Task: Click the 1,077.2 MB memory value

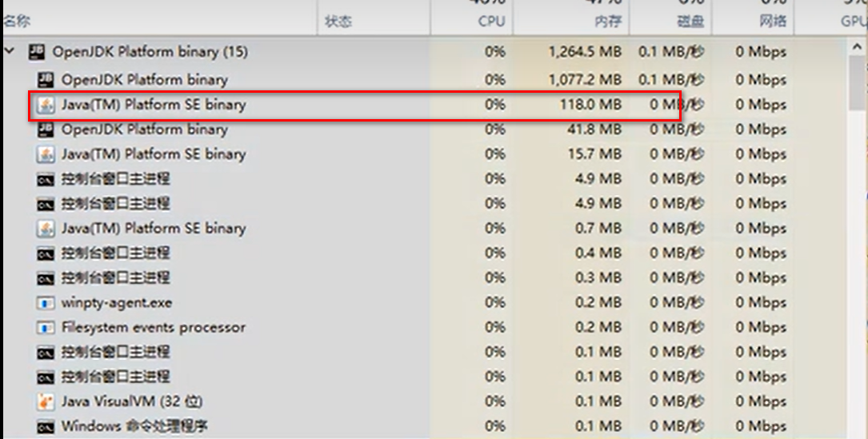Action: tap(585, 80)
